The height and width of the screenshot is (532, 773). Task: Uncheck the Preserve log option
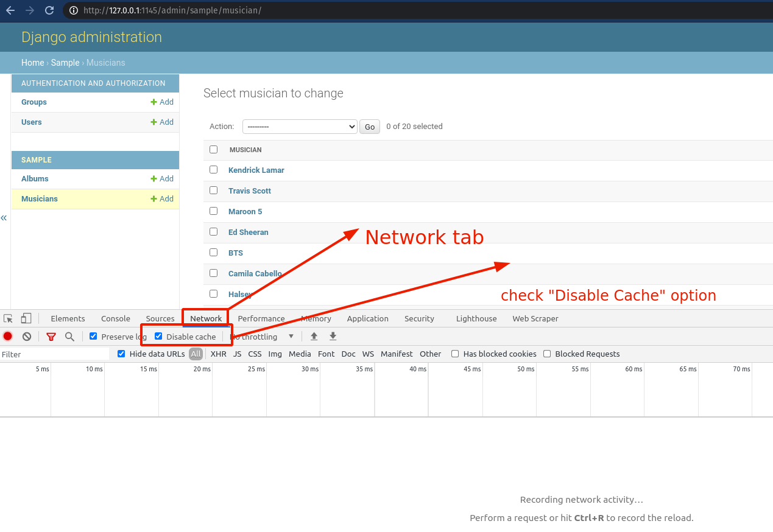(x=93, y=336)
